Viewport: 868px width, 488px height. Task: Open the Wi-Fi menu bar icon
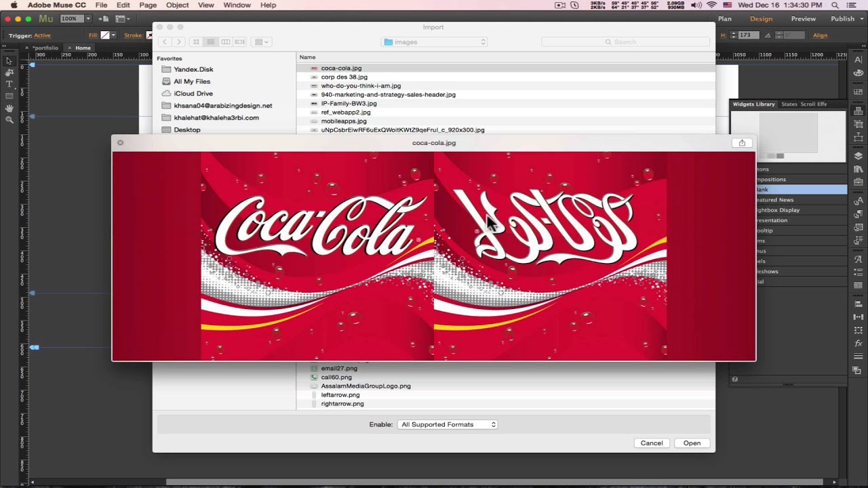coord(712,5)
